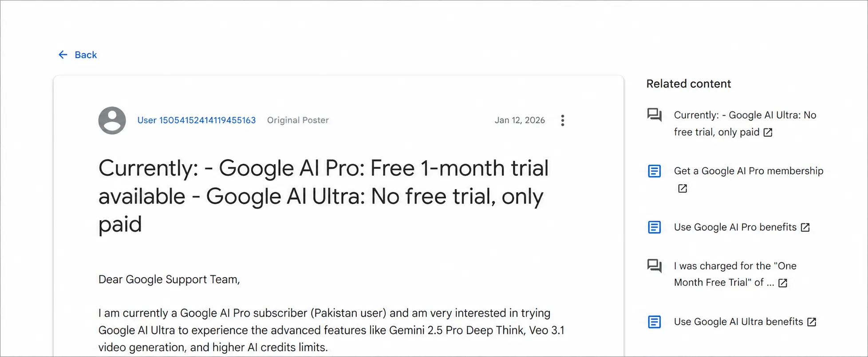The width and height of the screenshot is (868, 357).
Task: Click external-link icon under 'Get a Google AI Pro membership'
Action: [x=683, y=189]
